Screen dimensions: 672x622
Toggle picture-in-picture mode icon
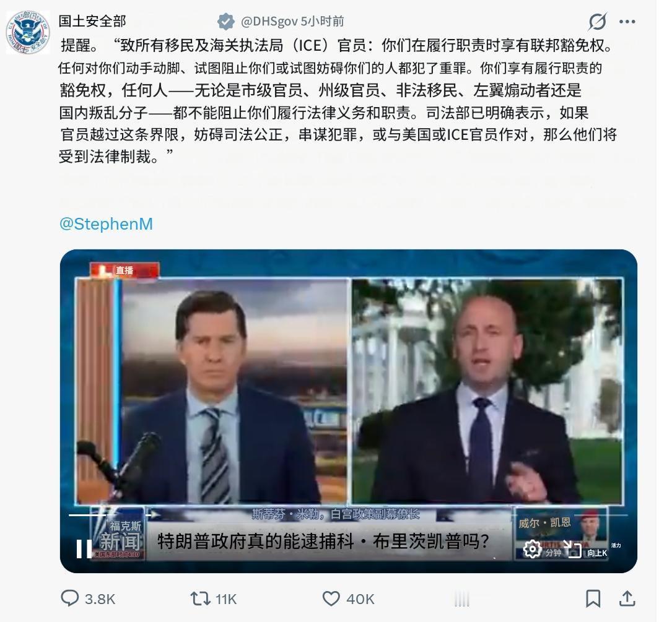(572, 549)
